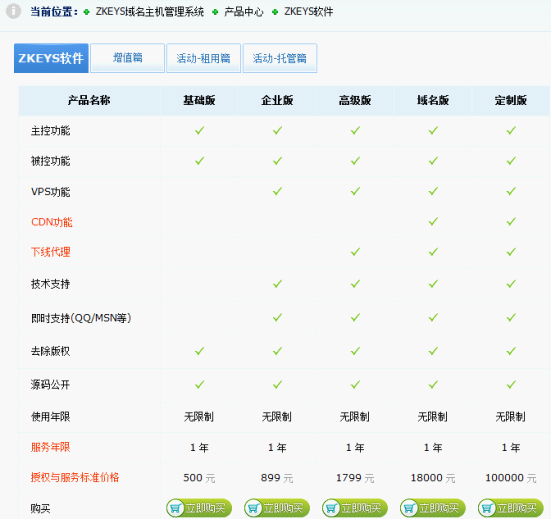Click the 高级版 column header
552x520 pixels.
pyautogui.click(x=355, y=100)
